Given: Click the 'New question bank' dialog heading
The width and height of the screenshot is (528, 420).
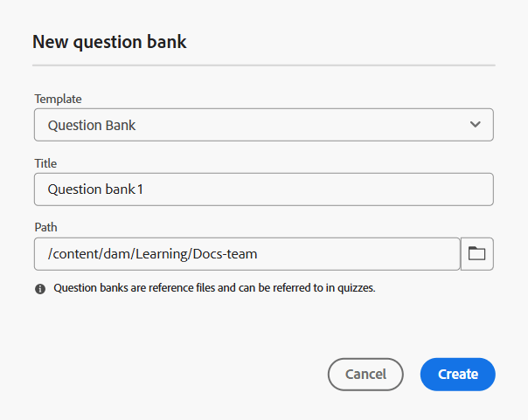Looking at the screenshot, I should point(109,42).
